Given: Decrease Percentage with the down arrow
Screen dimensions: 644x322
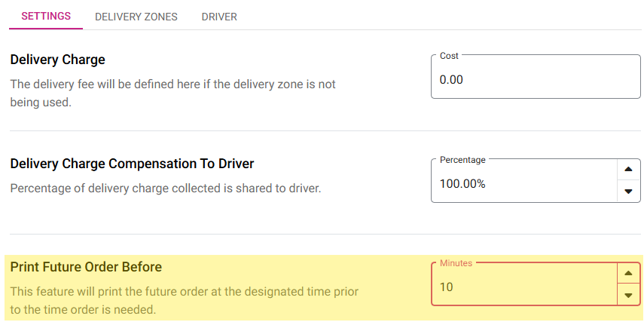Looking at the screenshot, I should pyautogui.click(x=628, y=192).
